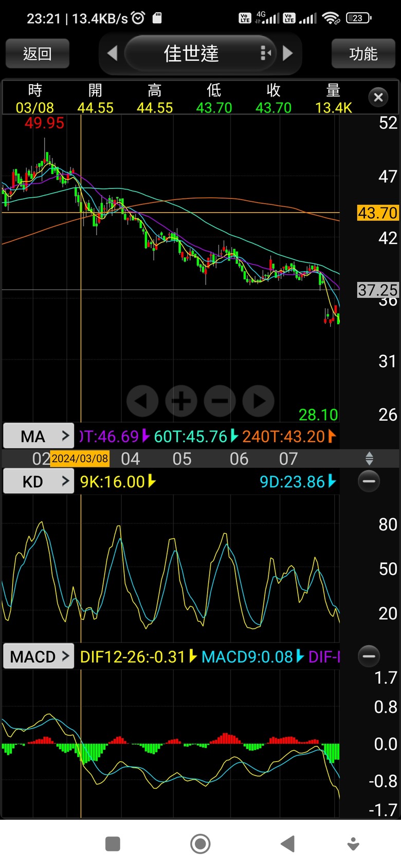401x868 pixels.
Task: Zoom in chart with plus button
Action: (181, 401)
